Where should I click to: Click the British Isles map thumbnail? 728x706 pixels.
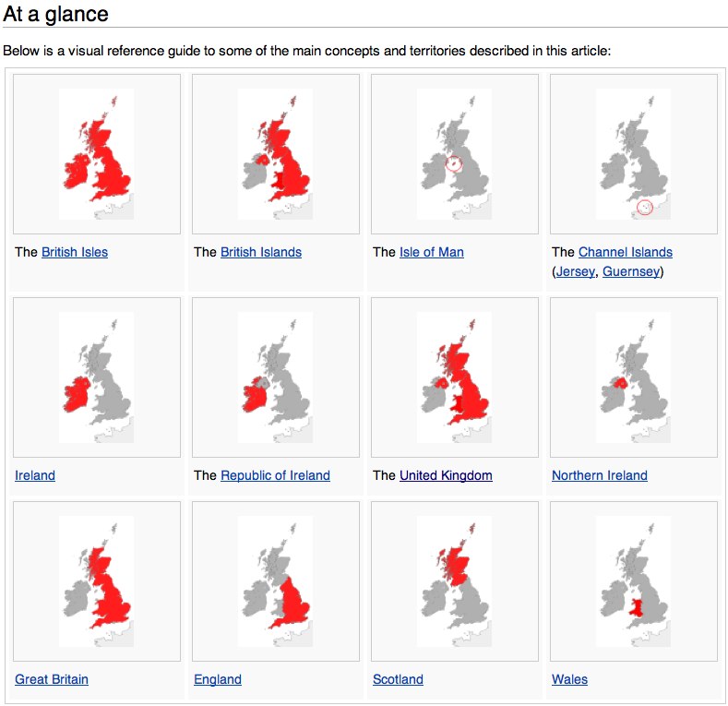pos(97,153)
